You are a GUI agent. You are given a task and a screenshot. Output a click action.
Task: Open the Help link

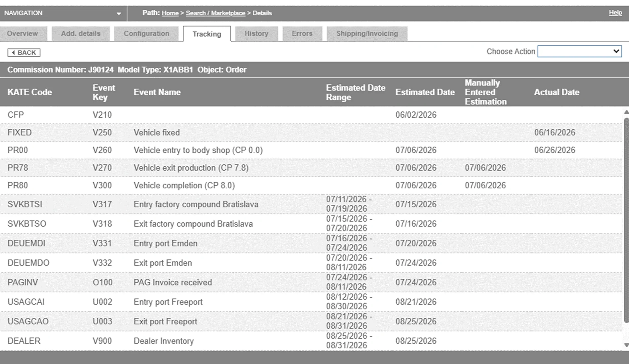click(615, 13)
